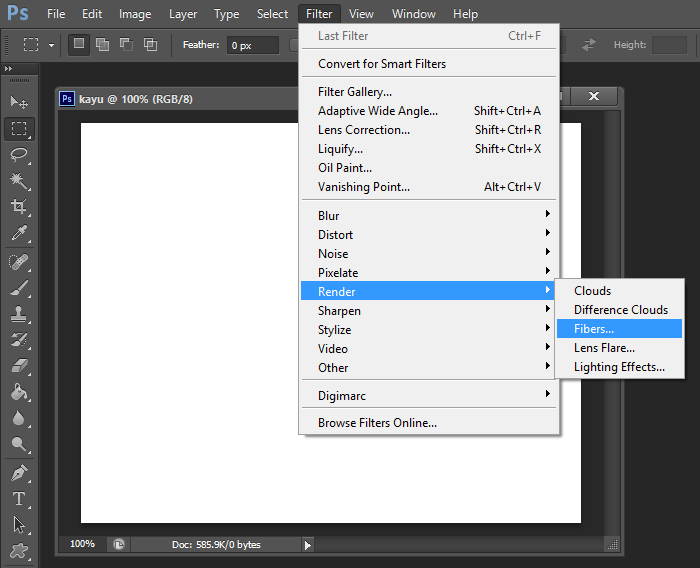Select the History Brush tool

(x=19, y=340)
